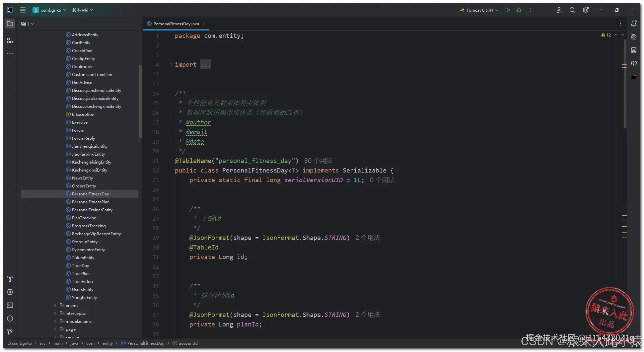
Task: Open AddressEntity class in project tree
Action: point(85,35)
